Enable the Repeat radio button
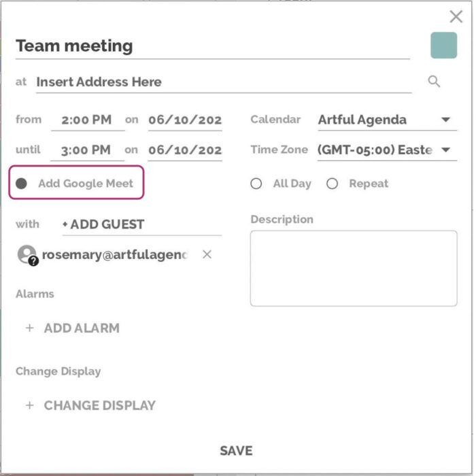Screen dimensions: 476x476 point(332,184)
